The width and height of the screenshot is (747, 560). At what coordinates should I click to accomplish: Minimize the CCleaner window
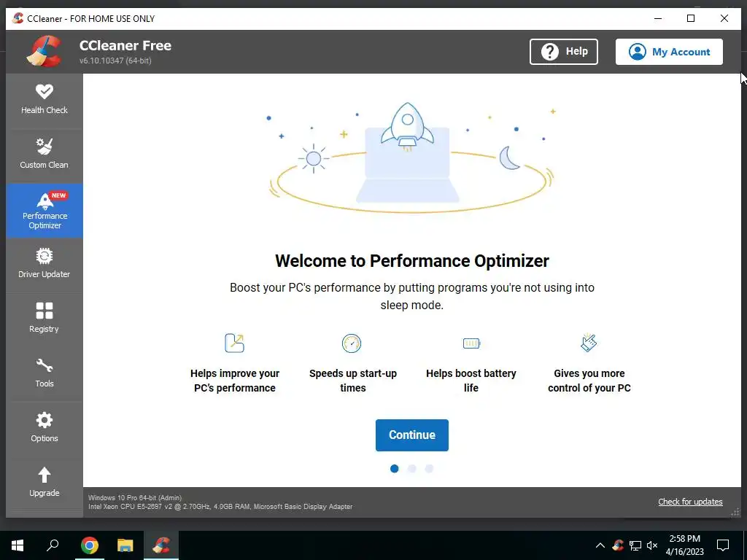pos(658,18)
